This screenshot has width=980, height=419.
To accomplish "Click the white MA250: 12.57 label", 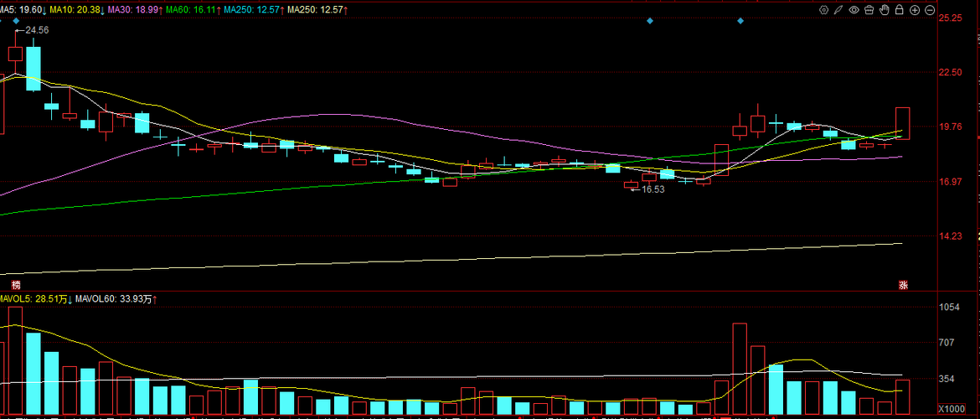I will [x=317, y=9].
